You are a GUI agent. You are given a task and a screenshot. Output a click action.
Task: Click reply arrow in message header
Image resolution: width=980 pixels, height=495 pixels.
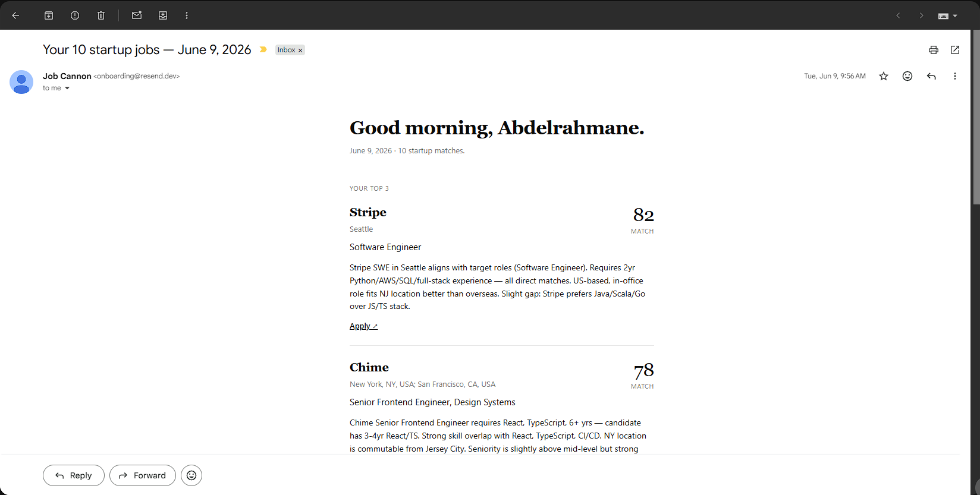(931, 76)
